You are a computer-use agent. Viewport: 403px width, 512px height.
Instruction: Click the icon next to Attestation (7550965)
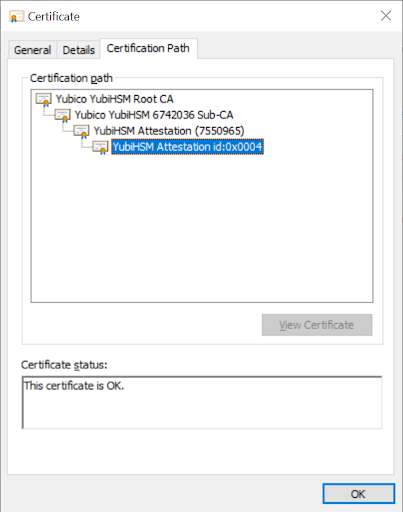(x=82, y=131)
